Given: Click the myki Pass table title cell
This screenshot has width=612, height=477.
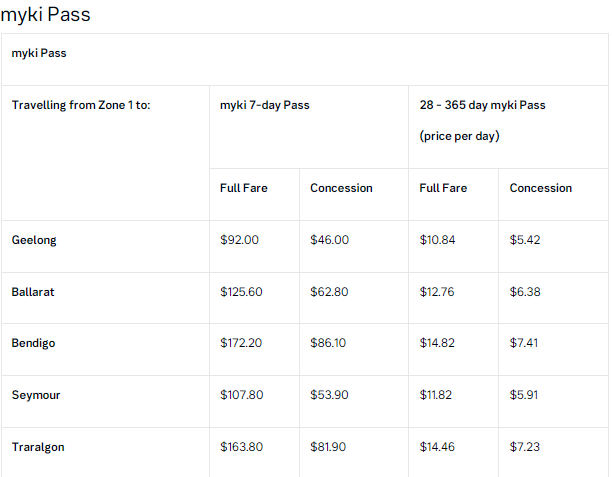Looking at the screenshot, I should tap(39, 53).
